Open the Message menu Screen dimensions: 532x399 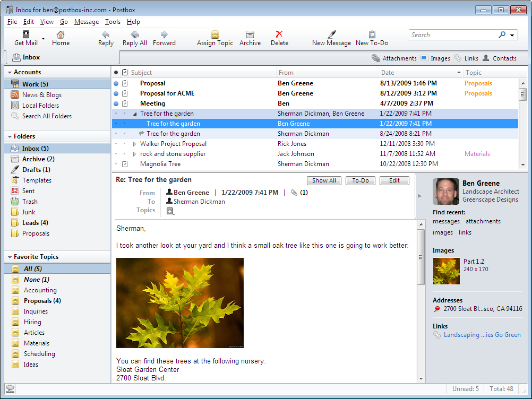click(x=87, y=22)
